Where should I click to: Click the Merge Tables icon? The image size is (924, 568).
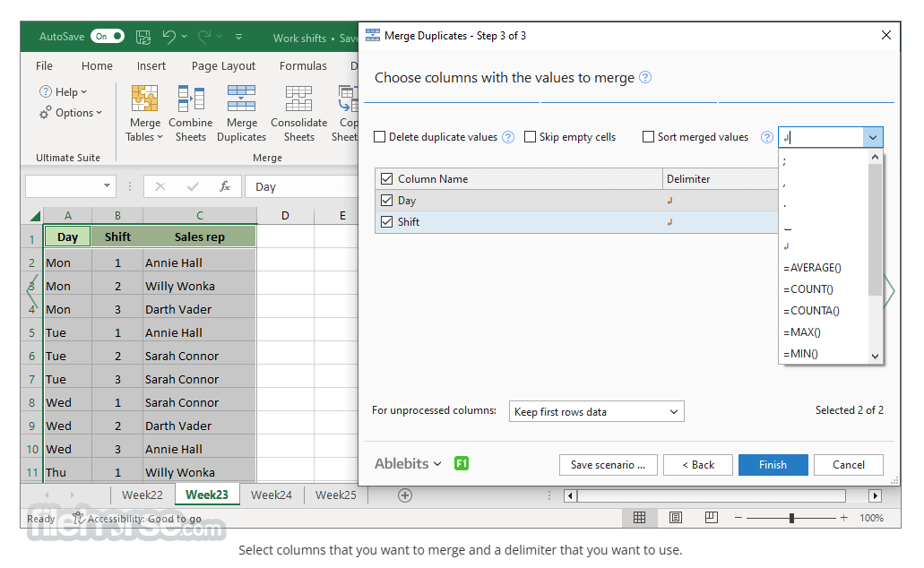pyautogui.click(x=144, y=98)
